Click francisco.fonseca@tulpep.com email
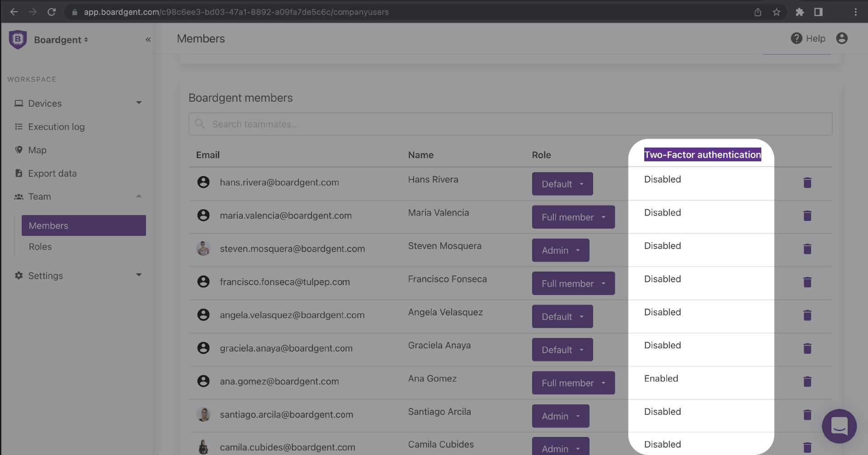 coord(285,282)
